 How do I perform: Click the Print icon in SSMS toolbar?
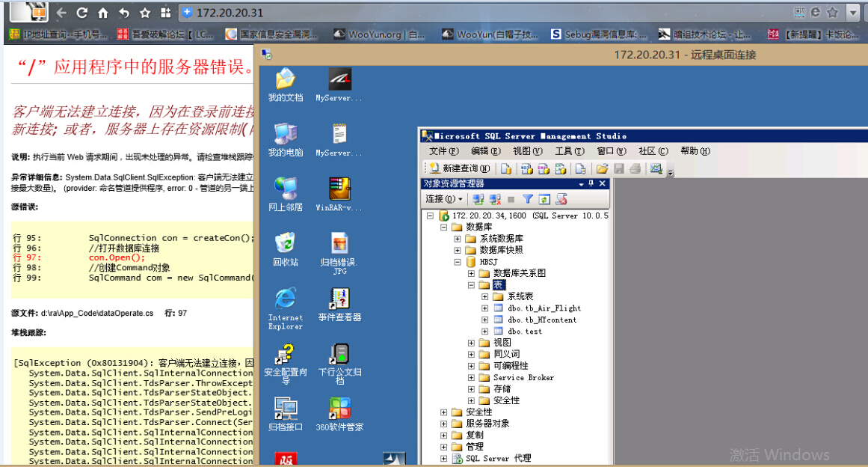(635, 168)
